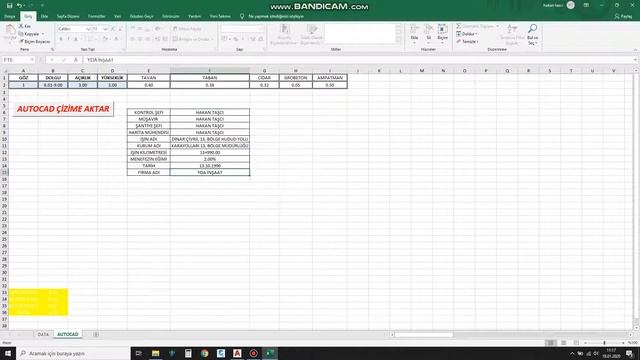Click the Normal view icon in the status bar
The height and width of the screenshot is (360, 640).
click(x=551, y=343)
